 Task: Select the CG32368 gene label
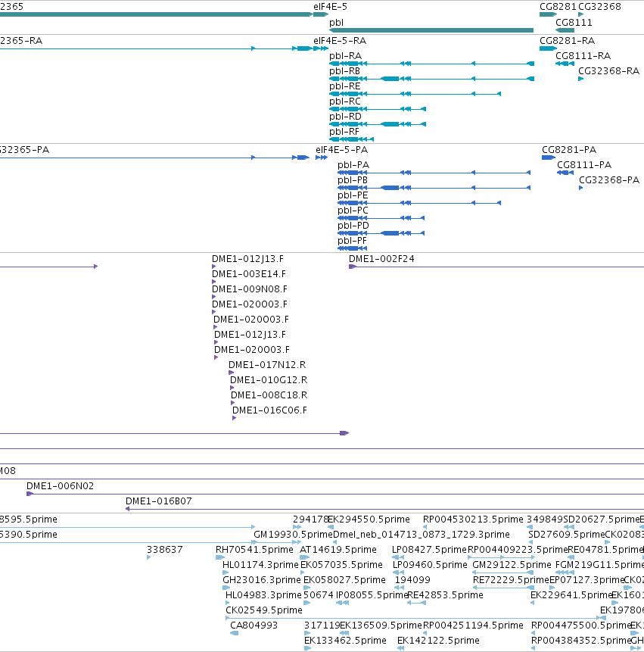pyautogui.click(x=599, y=7)
